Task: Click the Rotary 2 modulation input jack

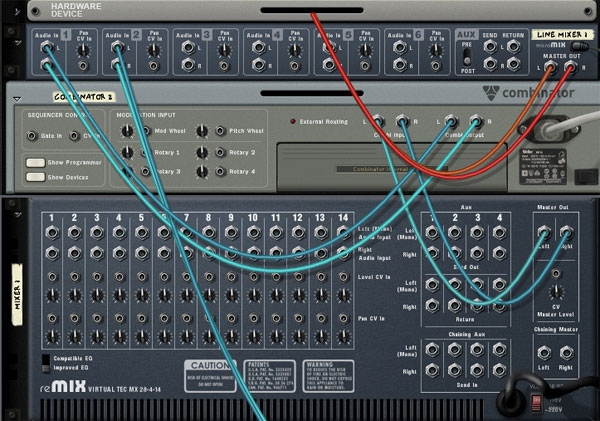Action: pos(220,152)
